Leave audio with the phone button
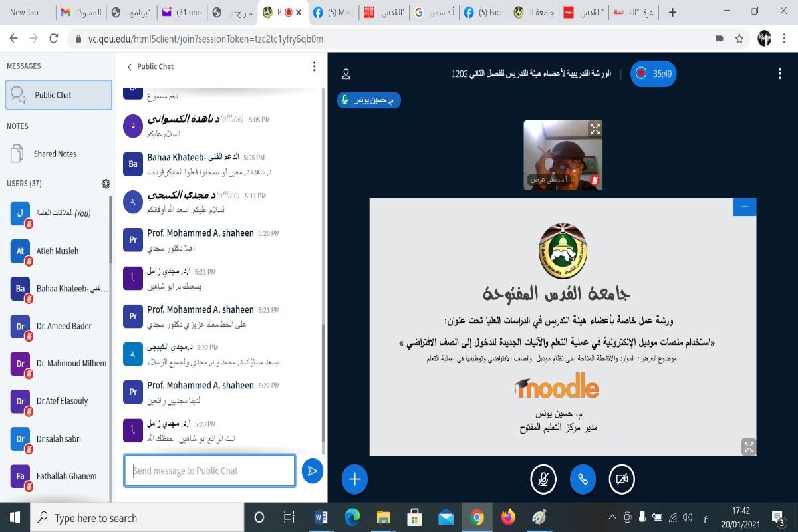798x532 pixels. (x=583, y=479)
